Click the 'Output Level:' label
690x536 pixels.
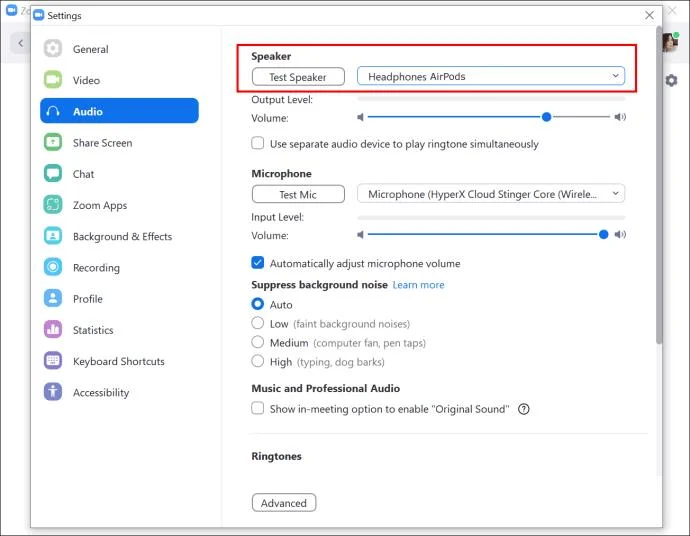click(282, 100)
